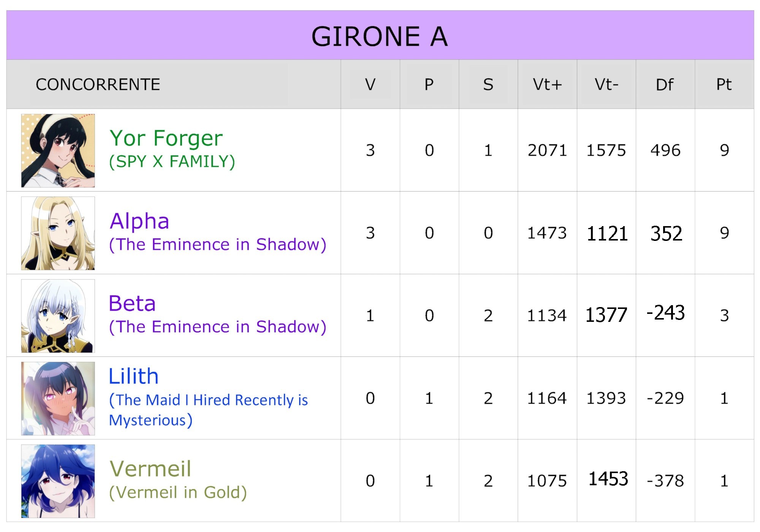
Task: Click the Alpha contestant name
Action: pyautogui.click(x=139, y=221)
